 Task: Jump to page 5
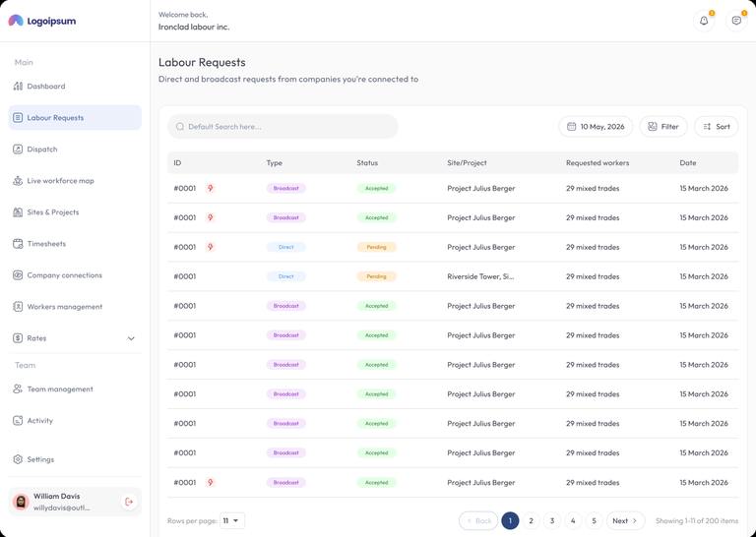(594, 520)
